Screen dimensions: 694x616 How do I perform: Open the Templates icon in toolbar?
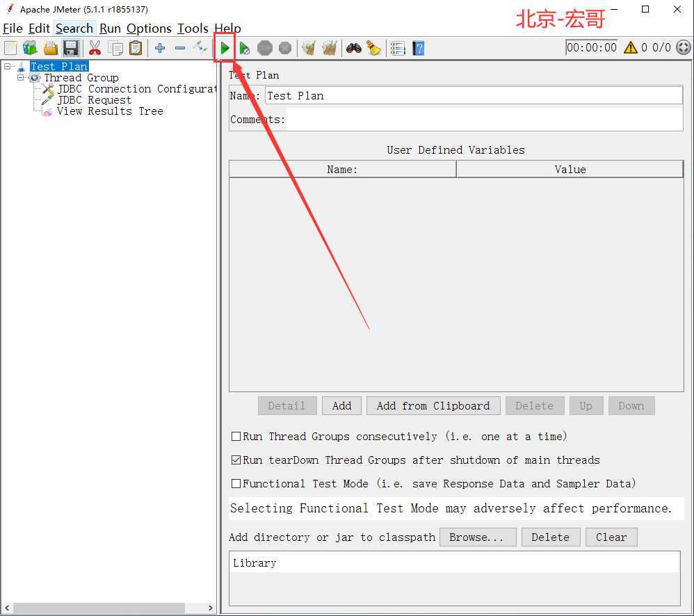[30, 48]
